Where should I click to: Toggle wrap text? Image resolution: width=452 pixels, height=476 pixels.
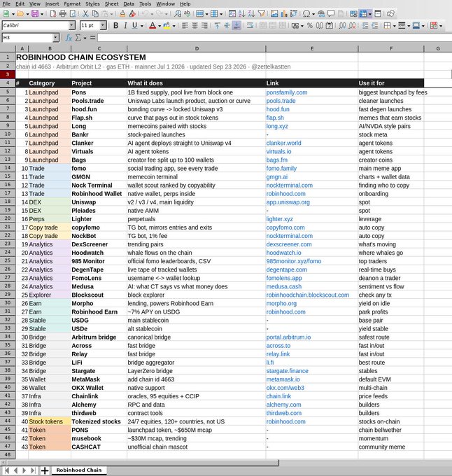[250, 25]
